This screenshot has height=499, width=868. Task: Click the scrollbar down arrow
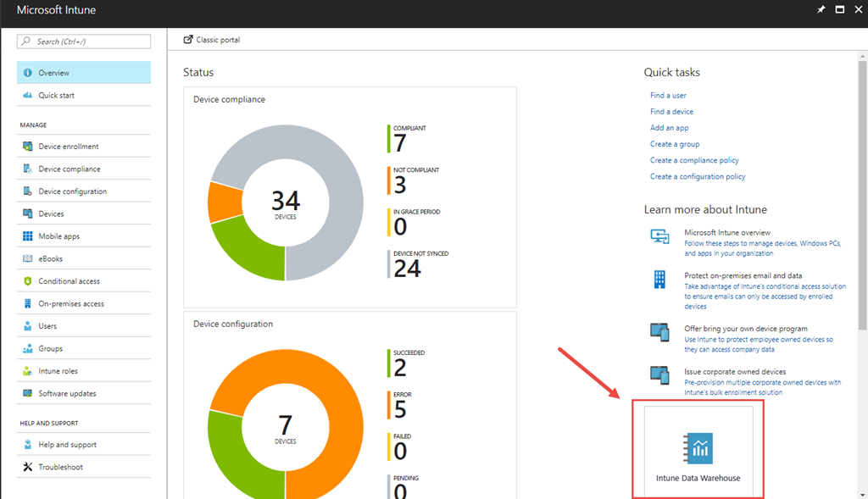pos(862,495)
